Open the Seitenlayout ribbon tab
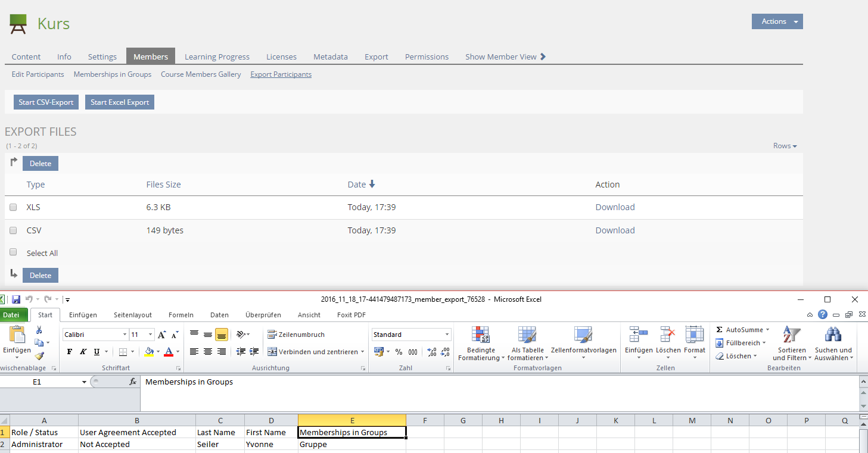Image resolution: width=868 pixels, height=453 pixels. [x=133, y=315]
